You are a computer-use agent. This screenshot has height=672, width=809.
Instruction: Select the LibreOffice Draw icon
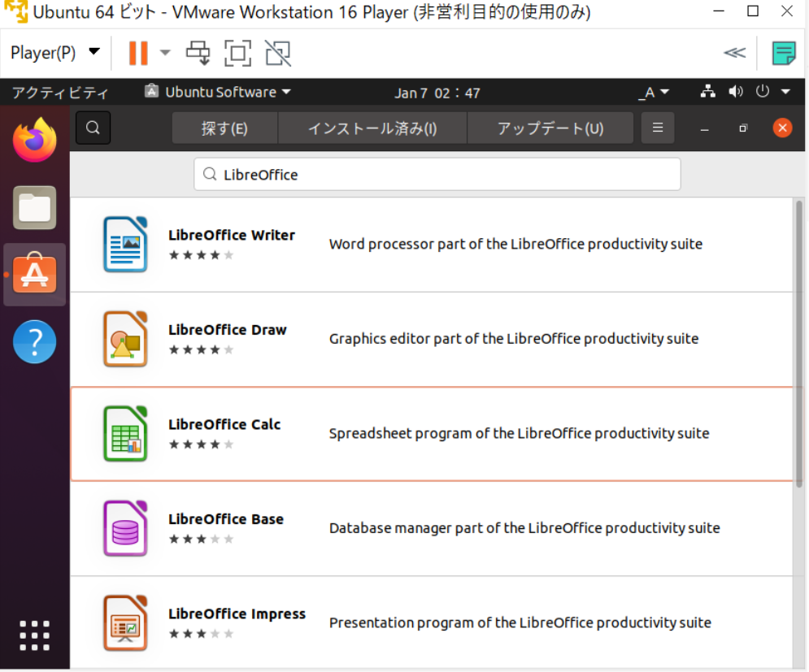click(125, 339)
